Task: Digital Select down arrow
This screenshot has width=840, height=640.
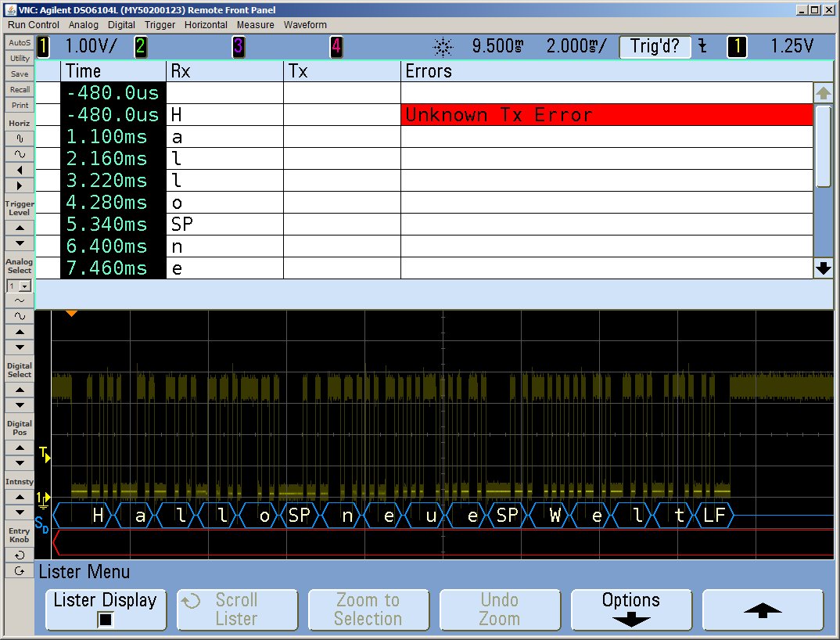Action: [20, 405]
